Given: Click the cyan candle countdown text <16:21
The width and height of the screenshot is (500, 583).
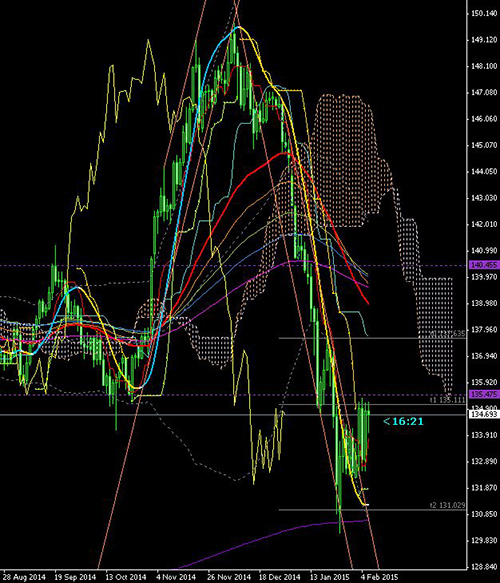Looking at the screenshot, I should tap(403, 421).
